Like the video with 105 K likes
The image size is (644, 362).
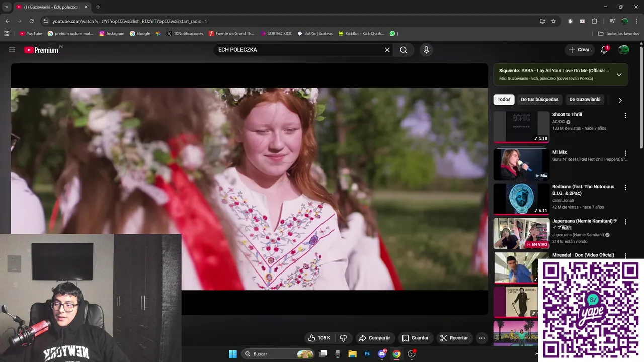click(319, 338)
